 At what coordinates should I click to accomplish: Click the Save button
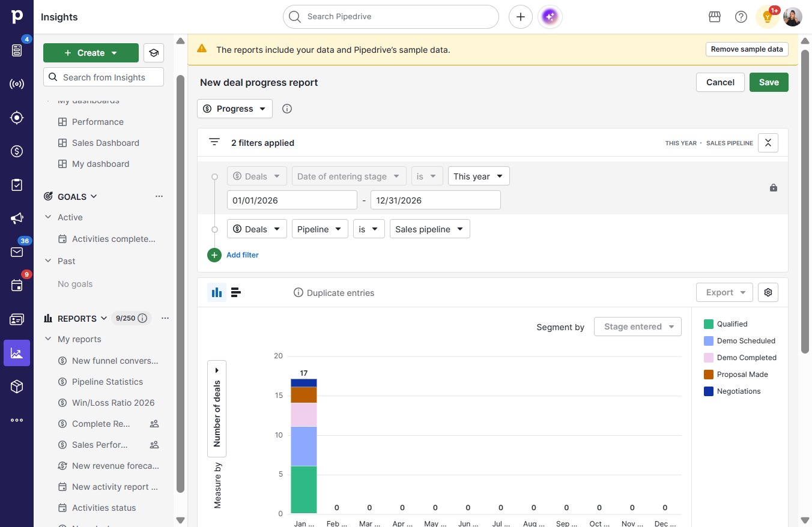coord(769,82)
